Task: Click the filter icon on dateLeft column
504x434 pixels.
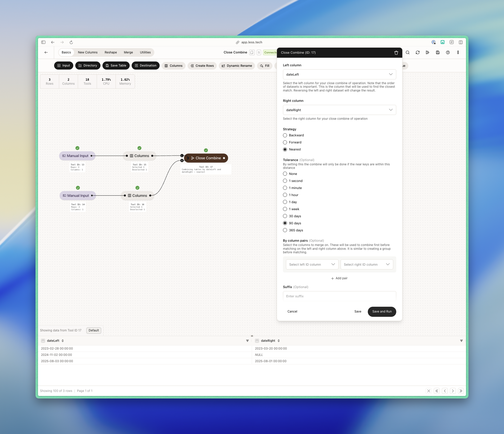Action: 247,341
